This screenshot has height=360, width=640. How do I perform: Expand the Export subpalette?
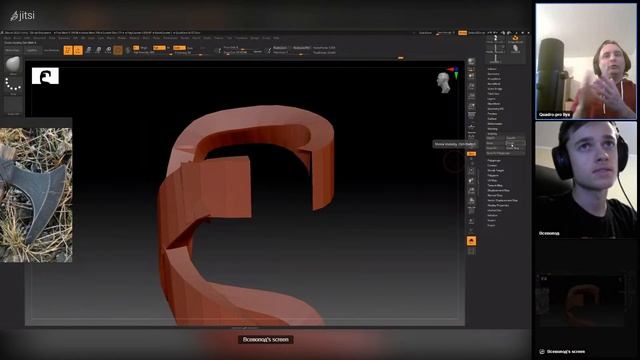(491, 225)
